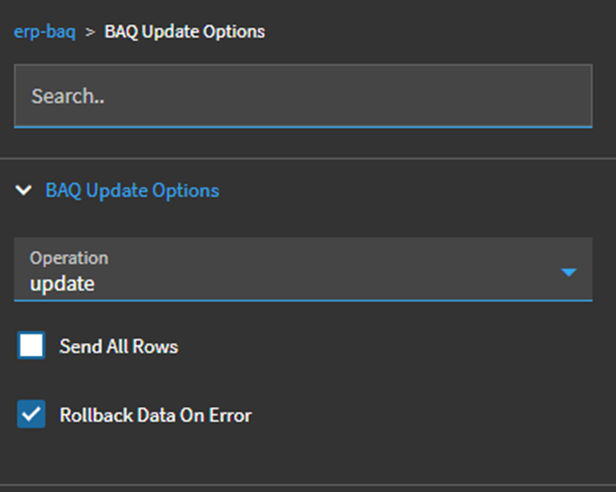Click the empty white box beside Send All Rows
This screenshot has height=492, width=616.
pyautogui.click(x=31, y=346)
